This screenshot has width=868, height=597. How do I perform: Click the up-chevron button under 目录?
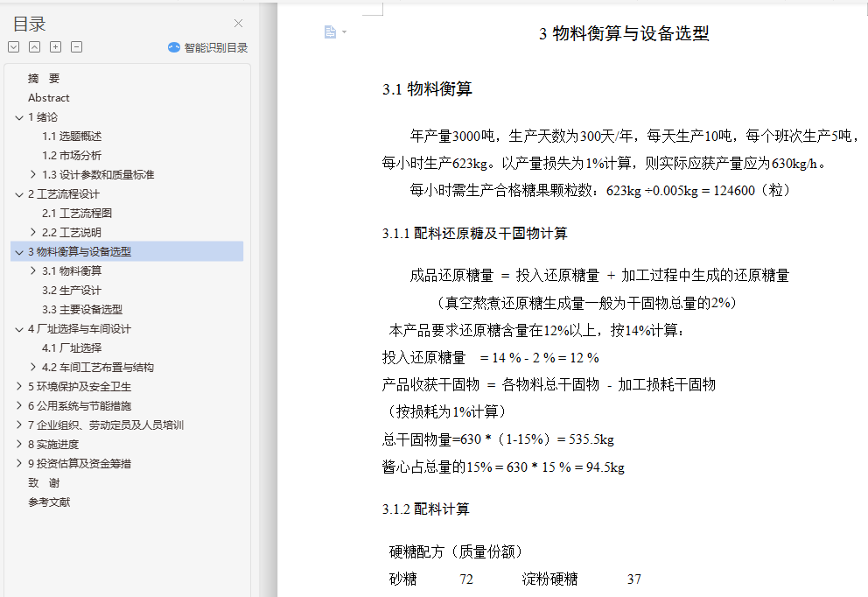34,47
